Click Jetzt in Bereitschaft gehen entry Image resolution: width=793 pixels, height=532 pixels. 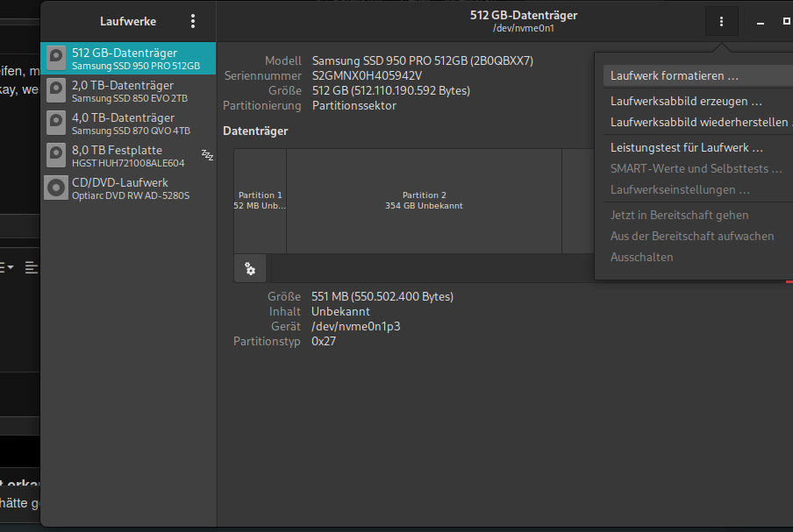pyautogui.click(x=698, y=216)
